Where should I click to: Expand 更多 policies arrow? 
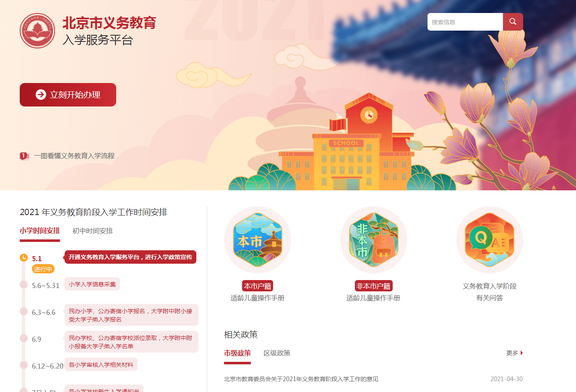point(521,353)
